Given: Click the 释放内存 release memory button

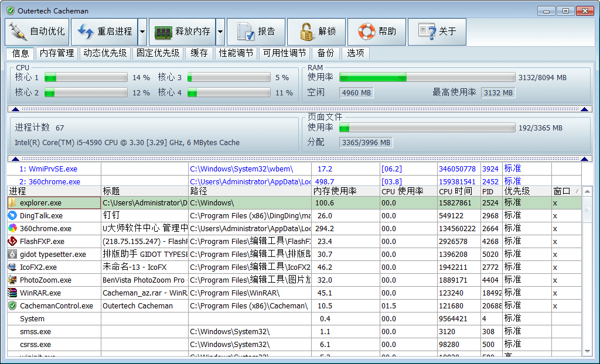Looking at the screenshot, I should (x=183, y=32).
